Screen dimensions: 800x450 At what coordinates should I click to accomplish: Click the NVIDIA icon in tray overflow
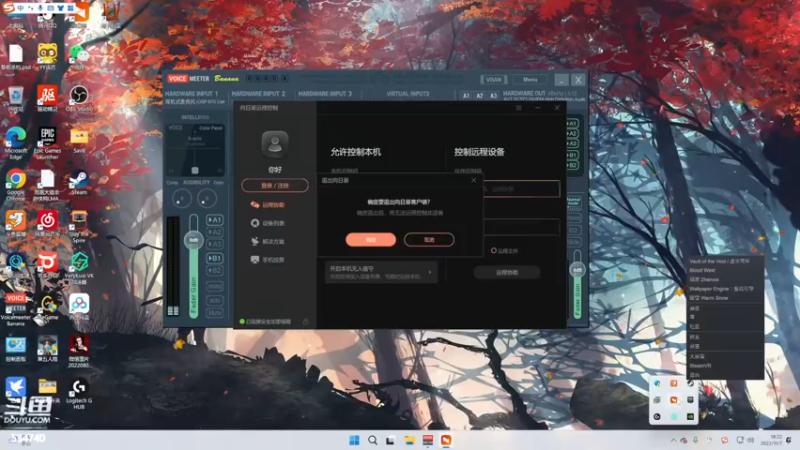[x=690, y=416]
